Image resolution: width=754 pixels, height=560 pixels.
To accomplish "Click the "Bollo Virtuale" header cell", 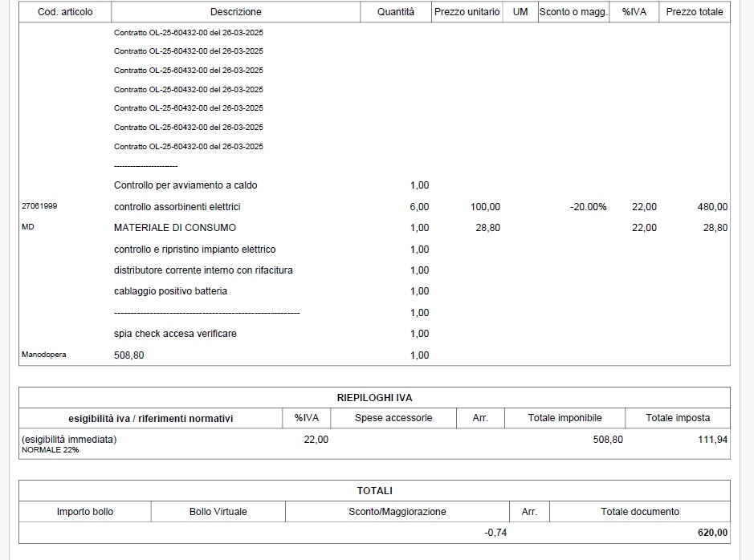I will 218,512.
